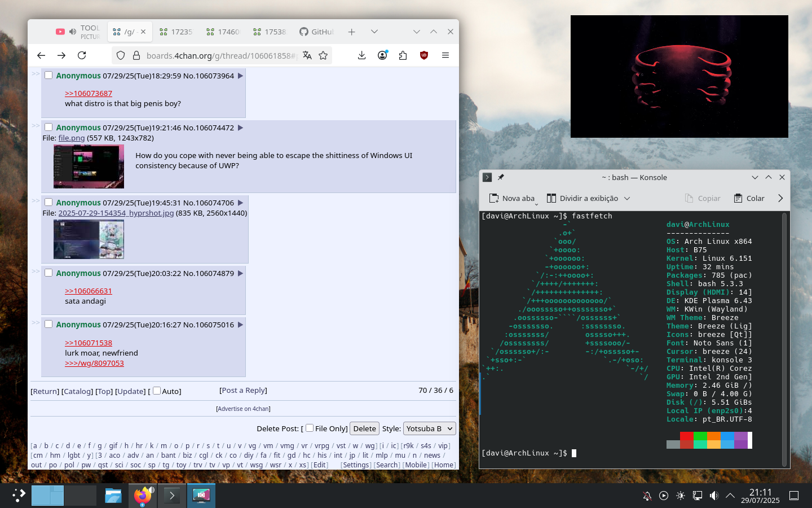
Task: Open Firefox account icon
Action: [x=382, y=55]
